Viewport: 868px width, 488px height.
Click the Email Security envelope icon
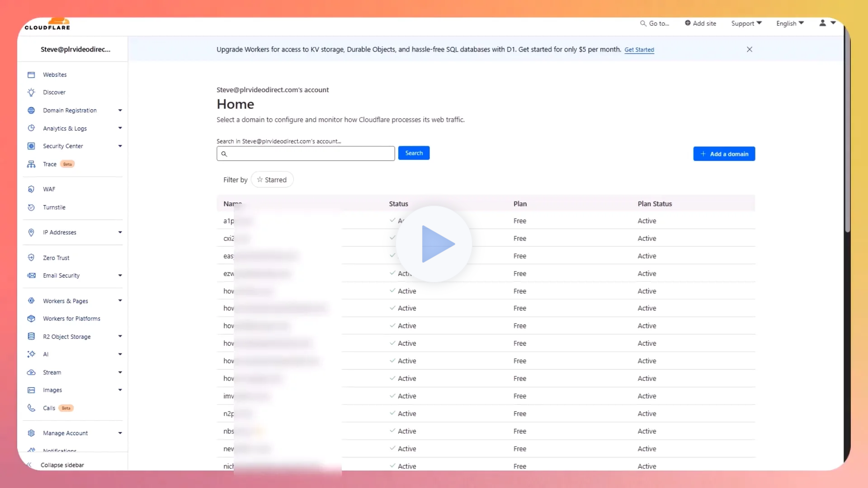click(x=31, y=276)
